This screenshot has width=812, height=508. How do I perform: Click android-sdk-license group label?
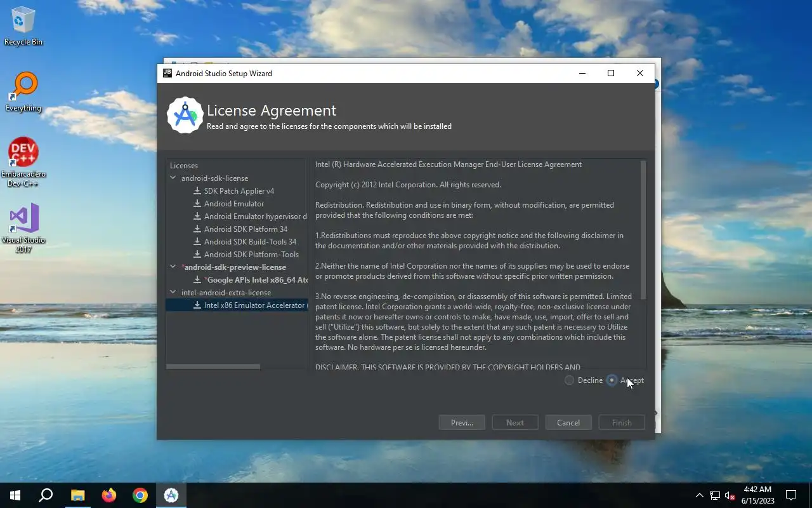tap(214, 178)
